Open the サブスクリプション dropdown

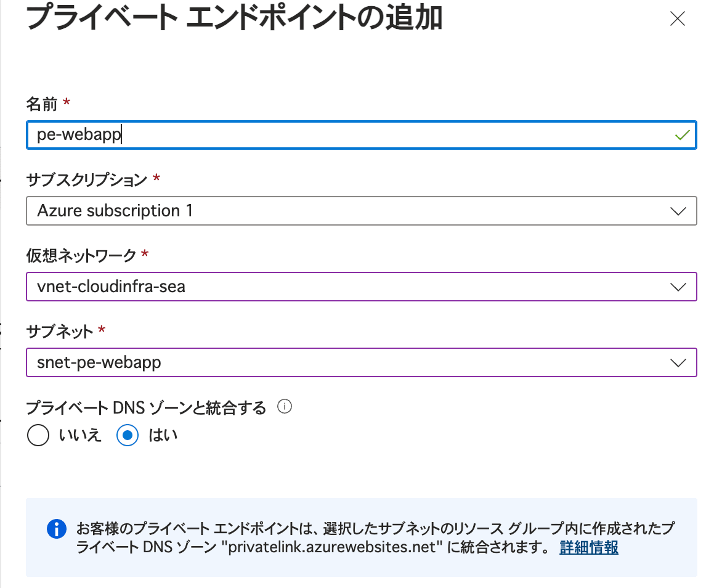678,211
